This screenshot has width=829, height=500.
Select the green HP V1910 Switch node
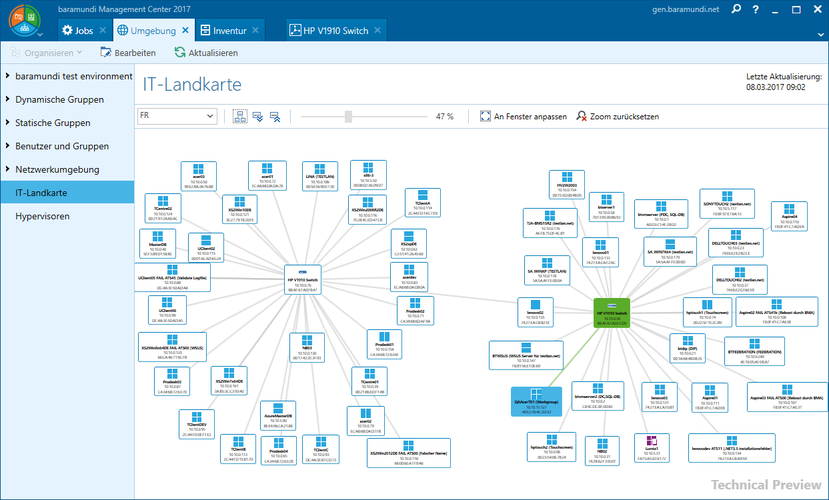[612, 312]
